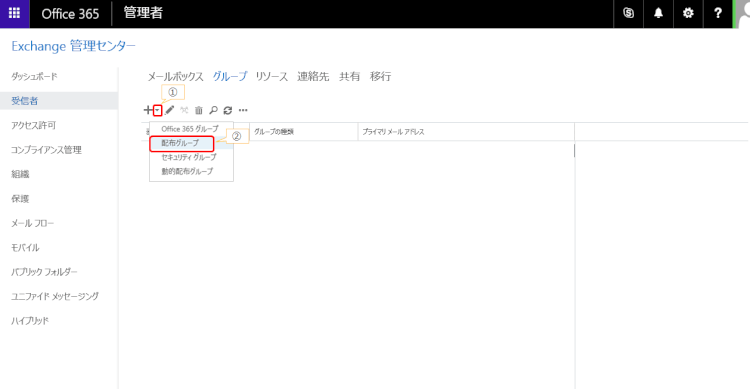Image resolution: width=750 pixels, height=389 pixels.
Task: Expand the new group dropdown arrow
Action: pyautogui.click(x=157, y=111)
